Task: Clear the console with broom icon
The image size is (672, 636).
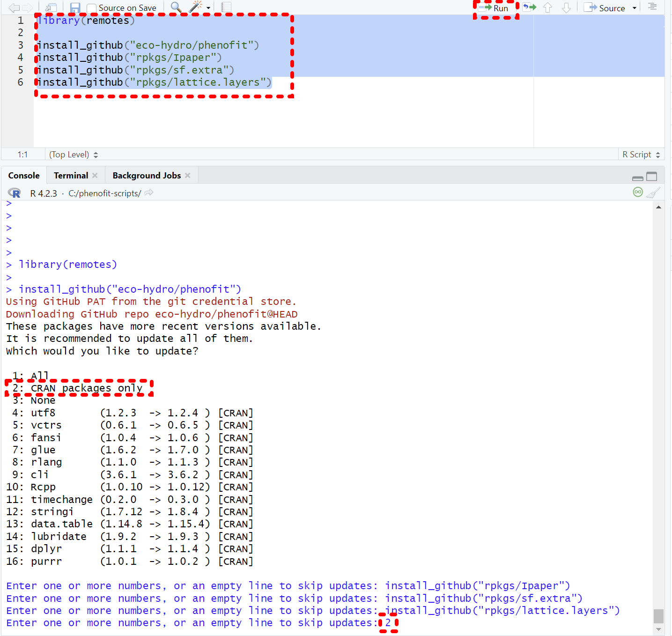Action: pos(653,192)
